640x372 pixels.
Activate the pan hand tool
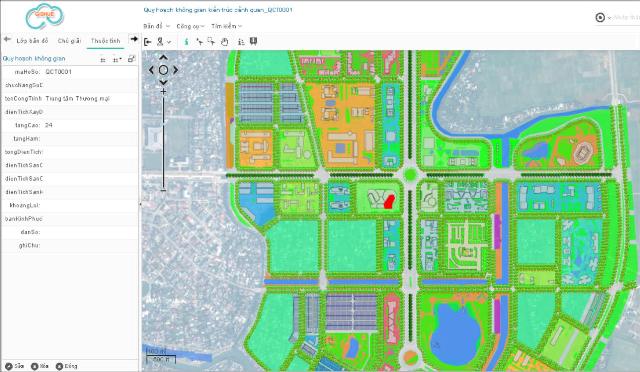[x=224, y=42]
